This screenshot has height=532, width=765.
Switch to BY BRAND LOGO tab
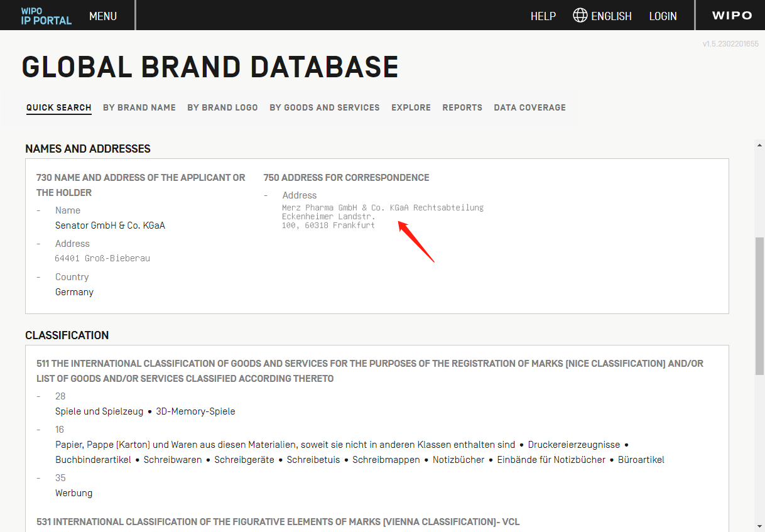pos(222,107)
